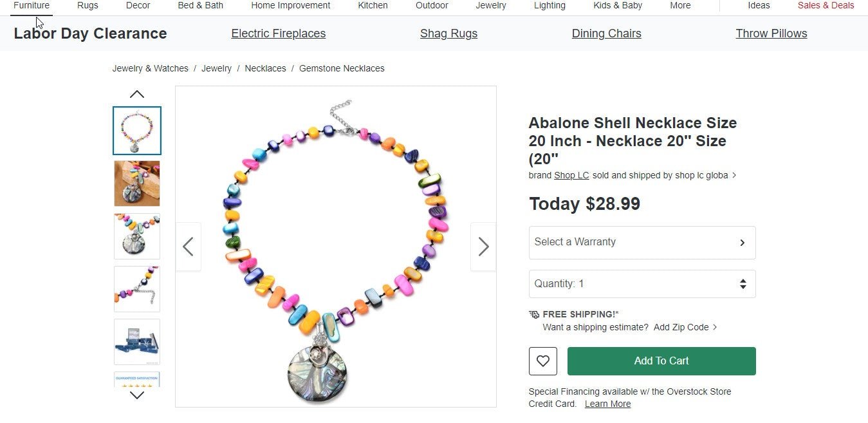
Task: Click the free shipping truck icon
Action: click(x=533, y=314)
